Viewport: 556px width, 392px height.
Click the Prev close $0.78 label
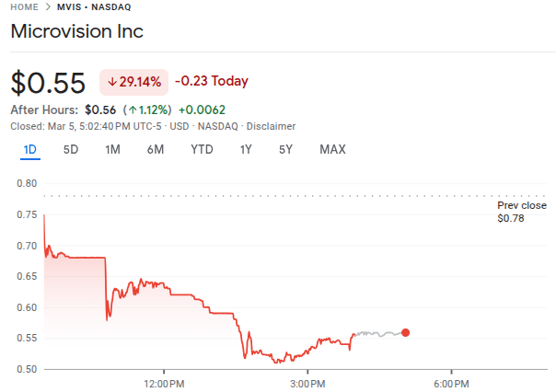pyautogui.click(x=521, y=212)
